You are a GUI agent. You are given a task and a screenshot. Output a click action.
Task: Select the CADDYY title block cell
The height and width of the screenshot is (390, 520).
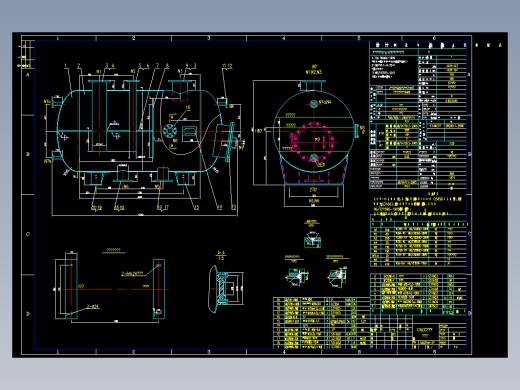[425, 332]
